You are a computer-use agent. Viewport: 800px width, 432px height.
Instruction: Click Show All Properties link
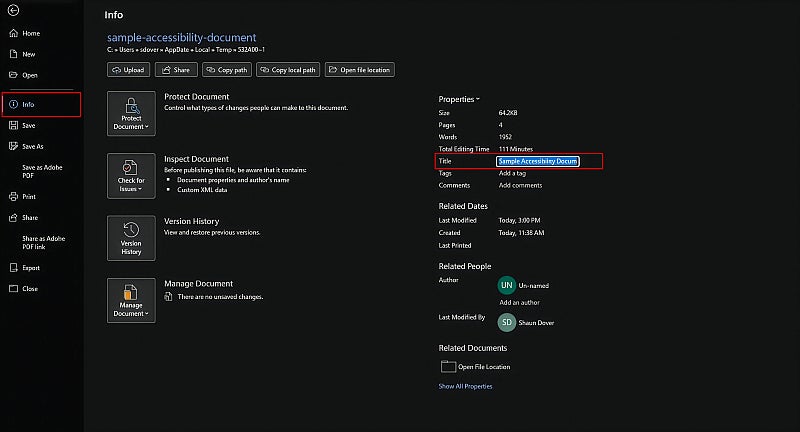pyautogui.click(x=465, y=387)
